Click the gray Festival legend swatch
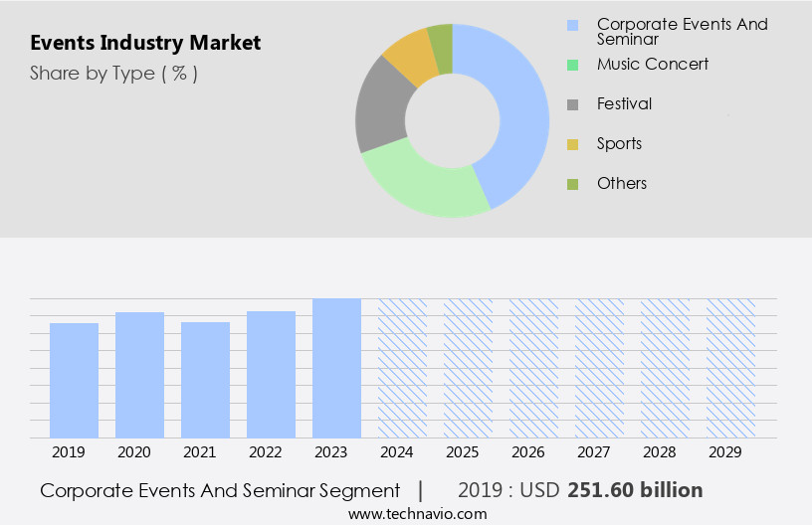Image resolution: width=812 pixels, height=525 pixels. tap(572, 104)
